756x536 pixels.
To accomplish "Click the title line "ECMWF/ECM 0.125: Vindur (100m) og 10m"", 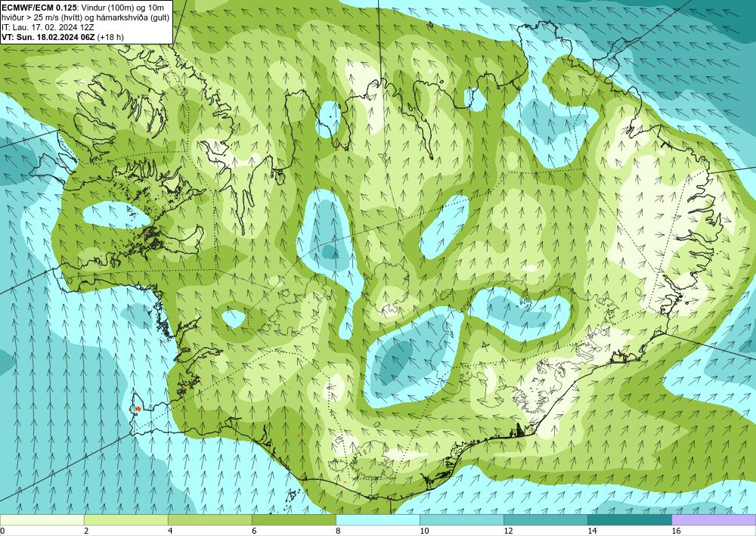I will pos(83,8).
